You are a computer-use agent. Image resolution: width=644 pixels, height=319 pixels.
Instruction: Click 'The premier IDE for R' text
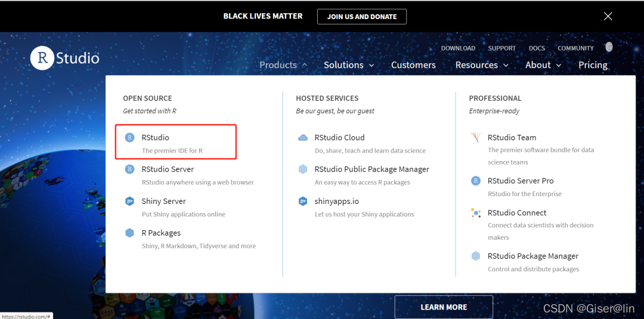(x=172, y=151)
